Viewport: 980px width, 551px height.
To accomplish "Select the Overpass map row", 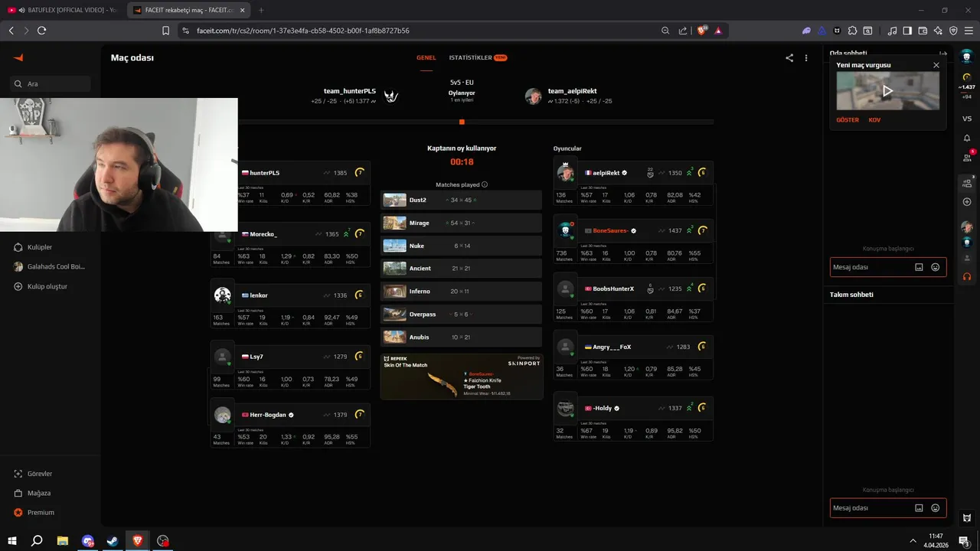I will click(461, 314).
